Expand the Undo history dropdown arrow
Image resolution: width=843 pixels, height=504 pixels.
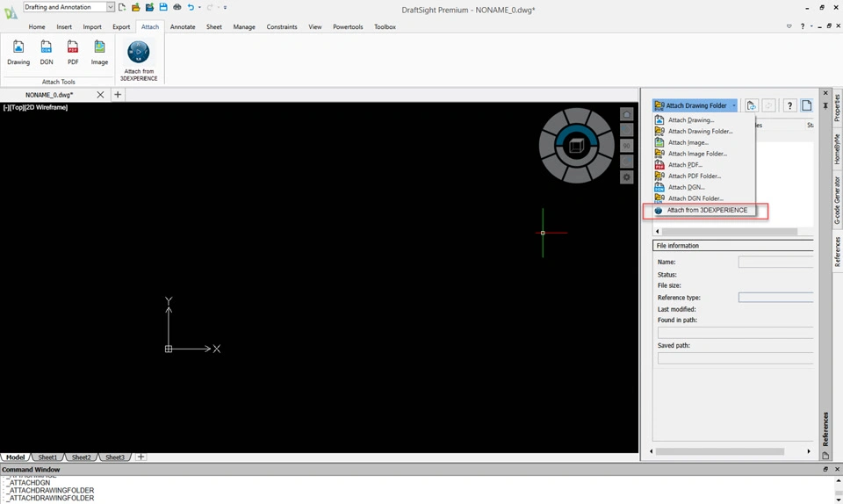click(199, 7)
